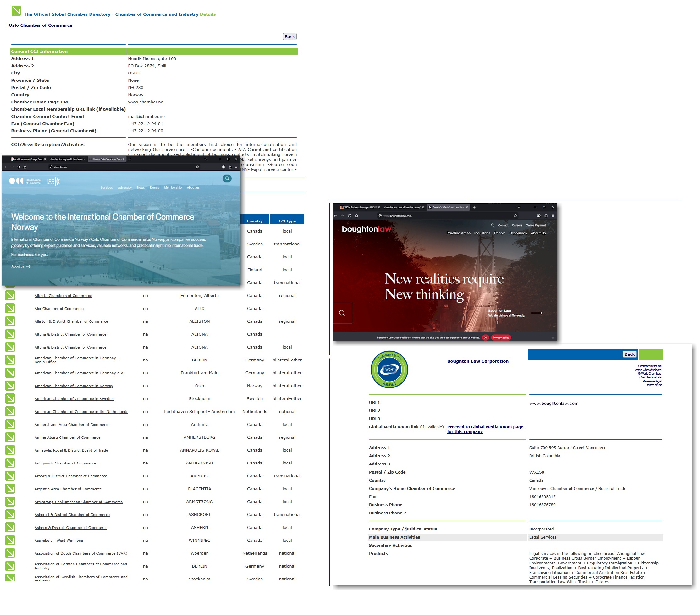Click the www.boughtonlaw.com address bar
The image size is (700, 615).
(447, 216)
